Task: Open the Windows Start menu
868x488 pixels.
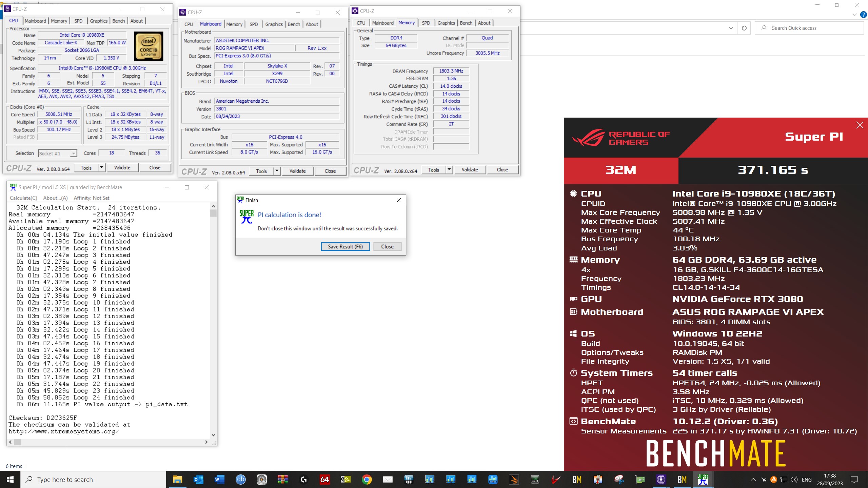Action: (10, 480)
